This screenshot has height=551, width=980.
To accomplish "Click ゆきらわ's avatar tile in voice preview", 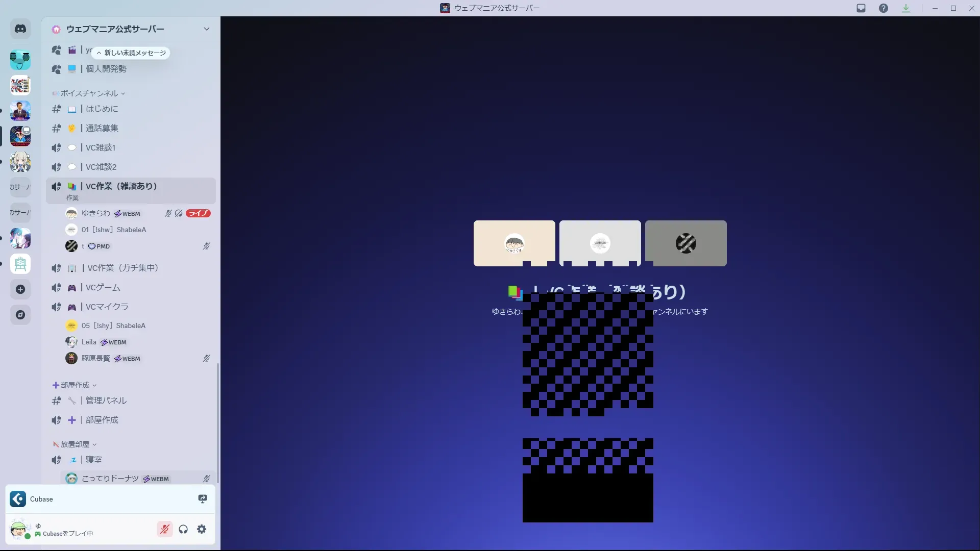I will coord(514,243).
